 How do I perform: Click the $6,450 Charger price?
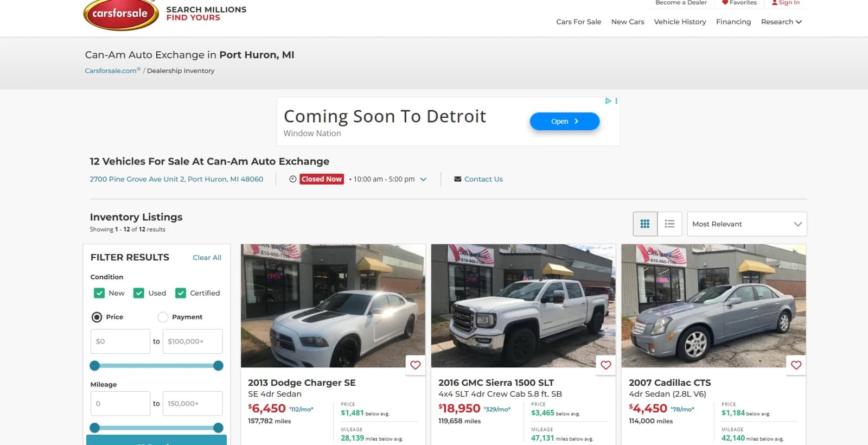click(x=267, y=408)
